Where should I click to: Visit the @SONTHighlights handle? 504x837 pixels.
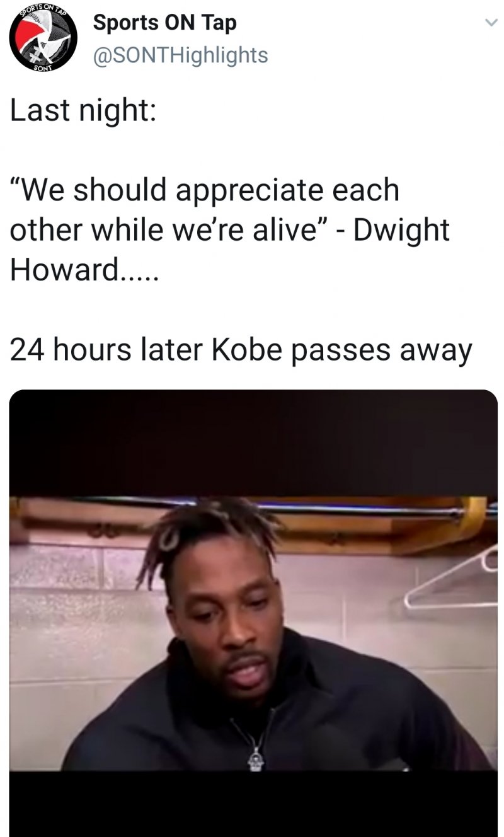(x=180, y=55)
